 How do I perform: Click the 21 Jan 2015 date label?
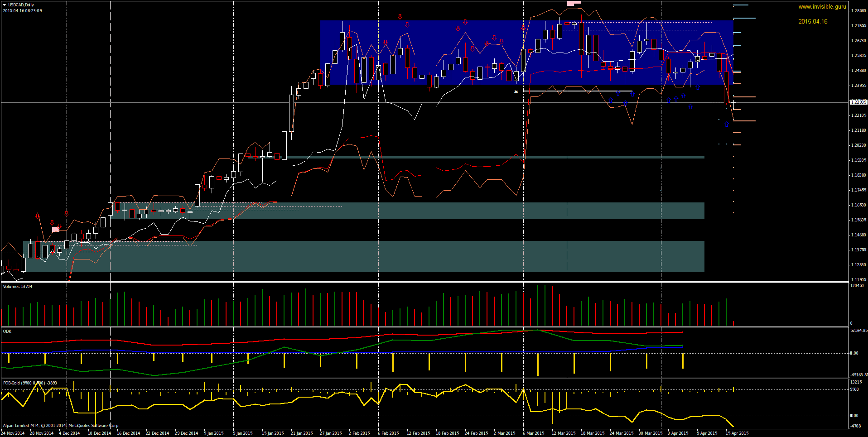tap(302, 433)
